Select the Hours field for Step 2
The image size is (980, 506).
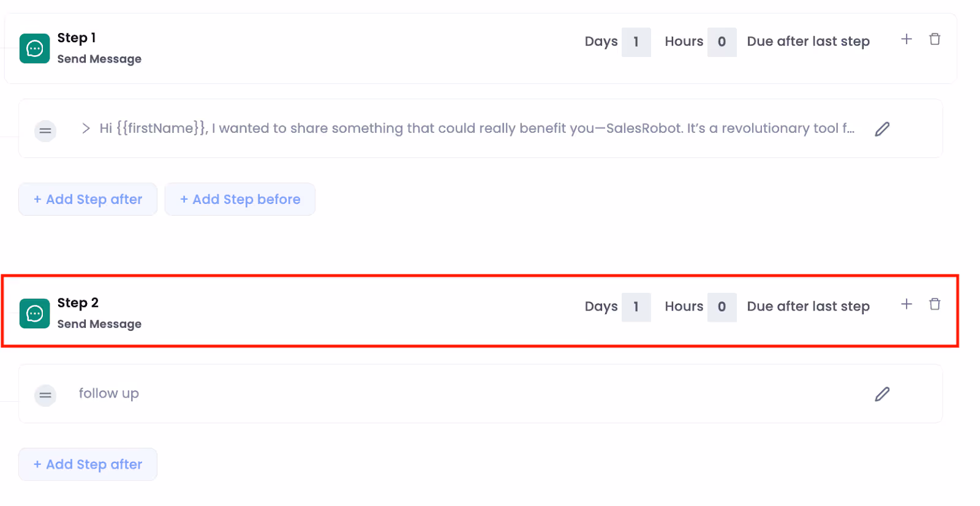tap(722, 307)
